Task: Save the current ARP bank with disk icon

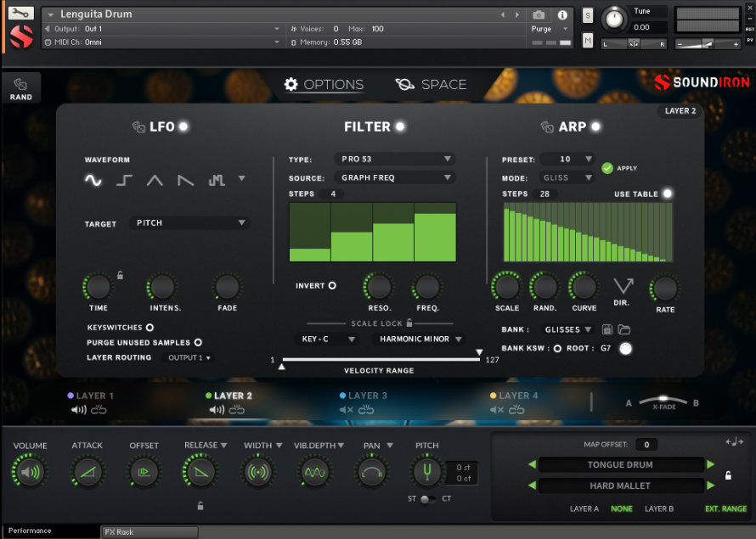Action: coord(607,329)
